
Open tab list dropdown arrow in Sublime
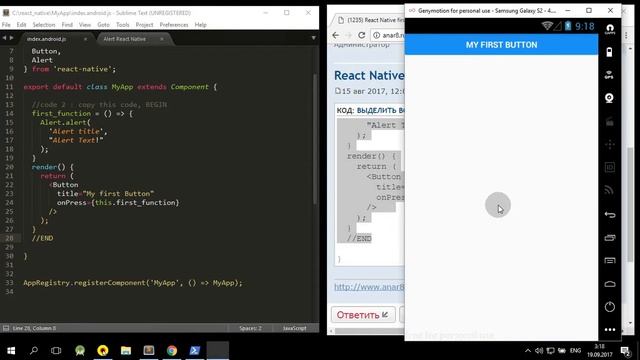coord(313,38)
